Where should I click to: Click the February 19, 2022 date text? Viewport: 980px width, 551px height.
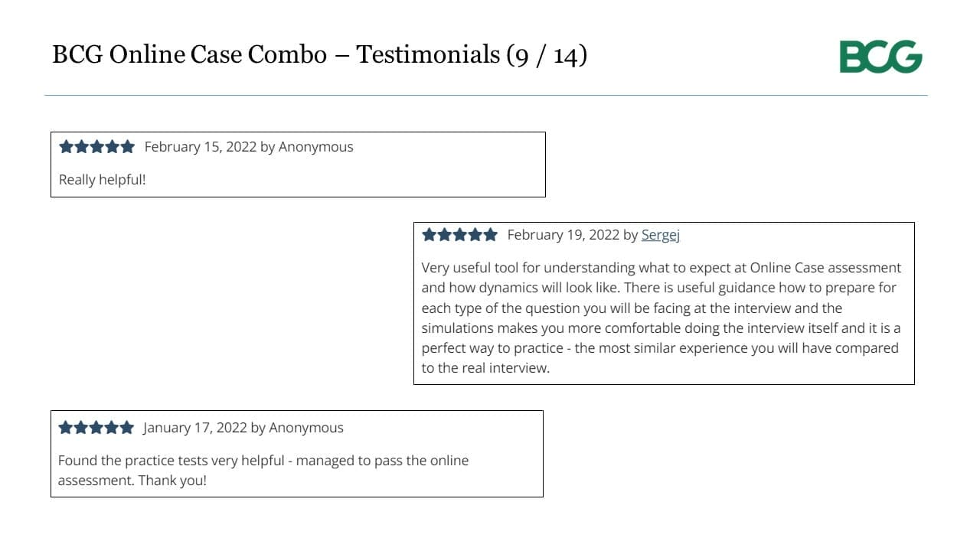563,235
